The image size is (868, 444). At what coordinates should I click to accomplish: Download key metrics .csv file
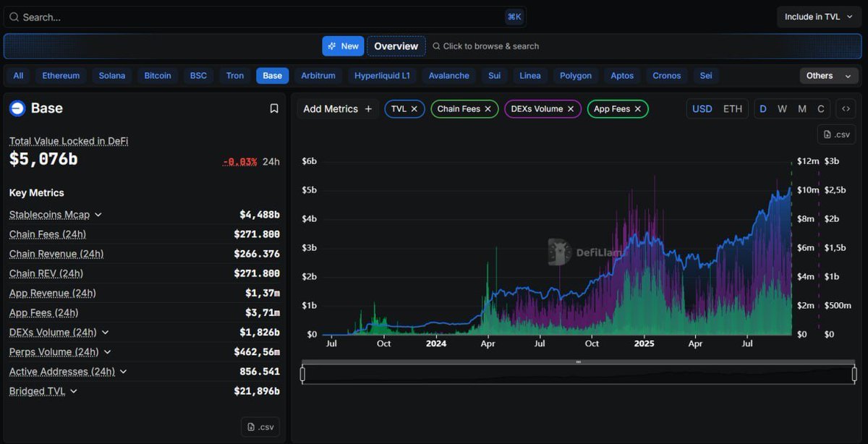pos(260,427)
